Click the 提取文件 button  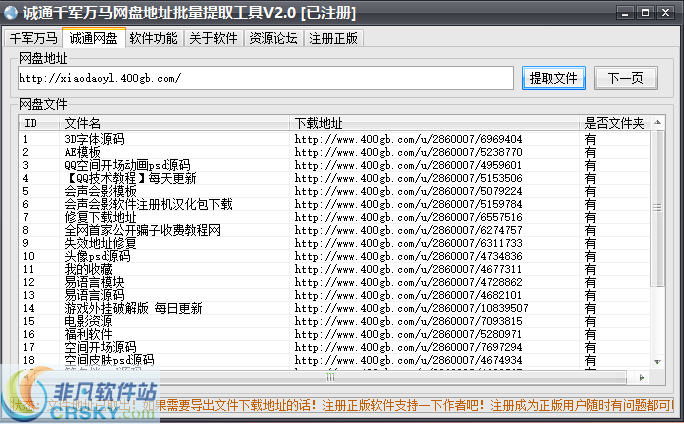tap(554, 79)
